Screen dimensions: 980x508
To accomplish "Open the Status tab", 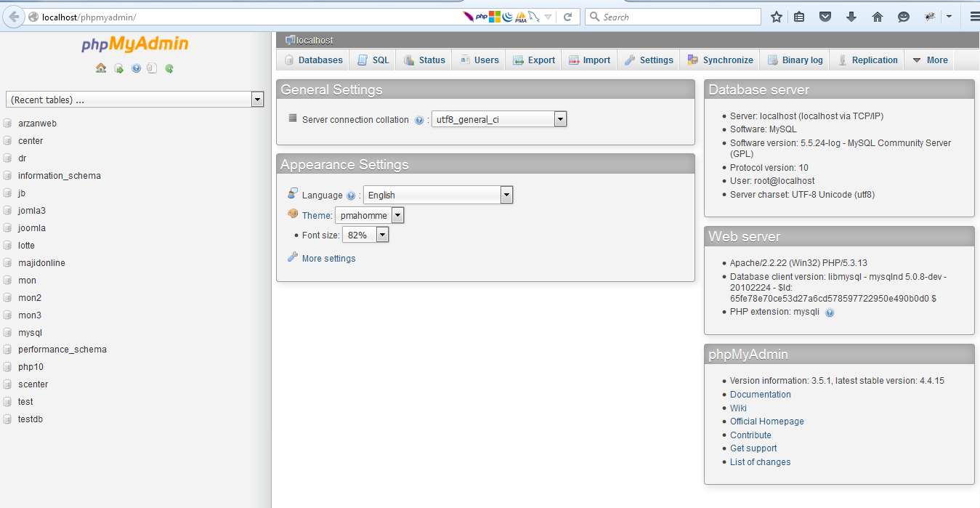I will point(424,60).
